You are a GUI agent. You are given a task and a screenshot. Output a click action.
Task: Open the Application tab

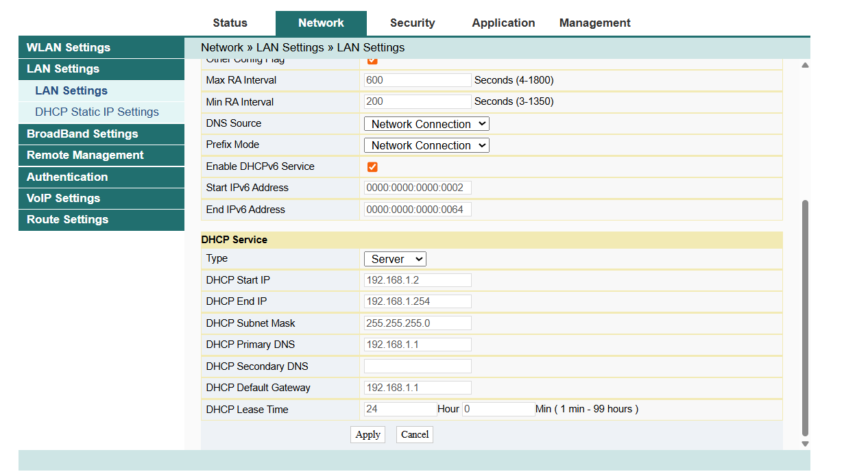coord(503,23)
